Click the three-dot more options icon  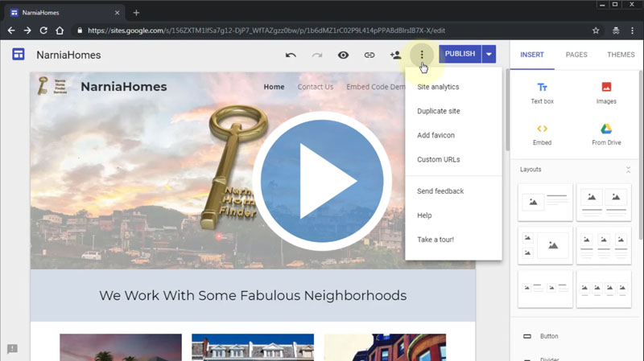422,55
